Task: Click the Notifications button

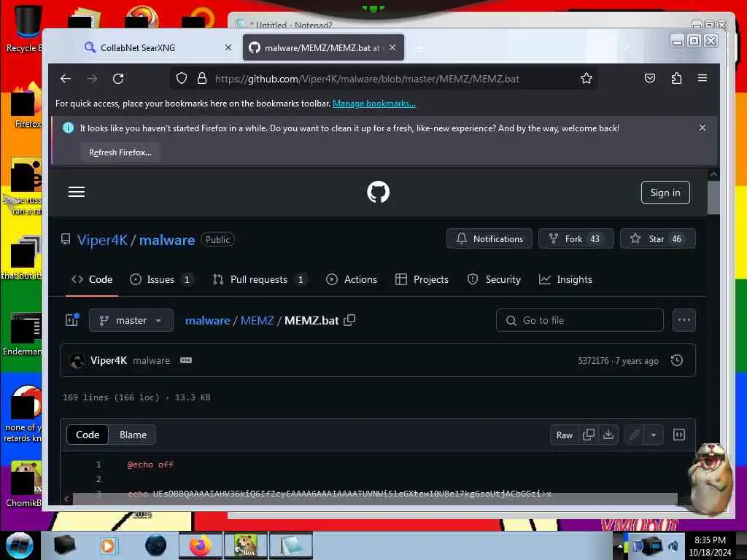Action: [489, 238]
